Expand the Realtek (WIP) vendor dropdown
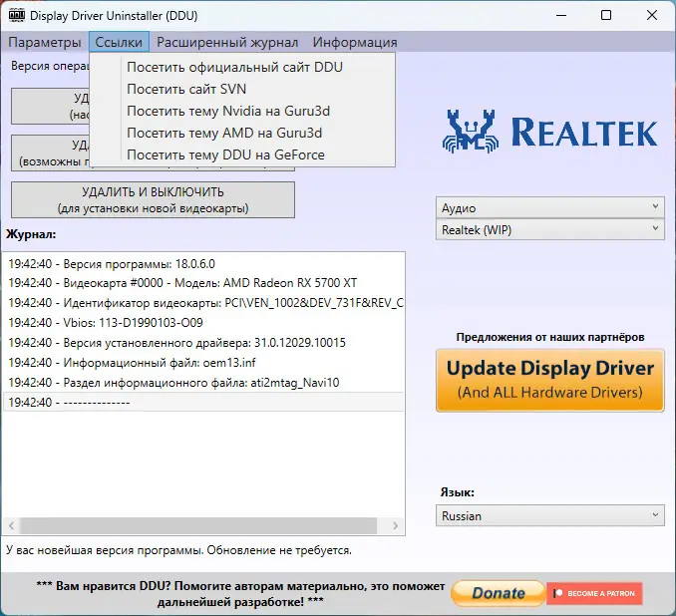Viewport: 676px width, 616px height. point(550,229)
